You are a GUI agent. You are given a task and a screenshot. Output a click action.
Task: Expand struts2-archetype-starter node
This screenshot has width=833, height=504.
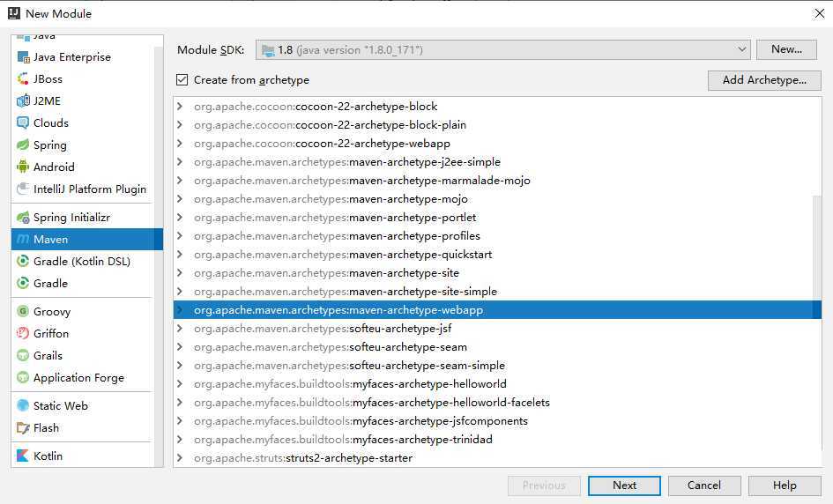click(x=180, y=458)
